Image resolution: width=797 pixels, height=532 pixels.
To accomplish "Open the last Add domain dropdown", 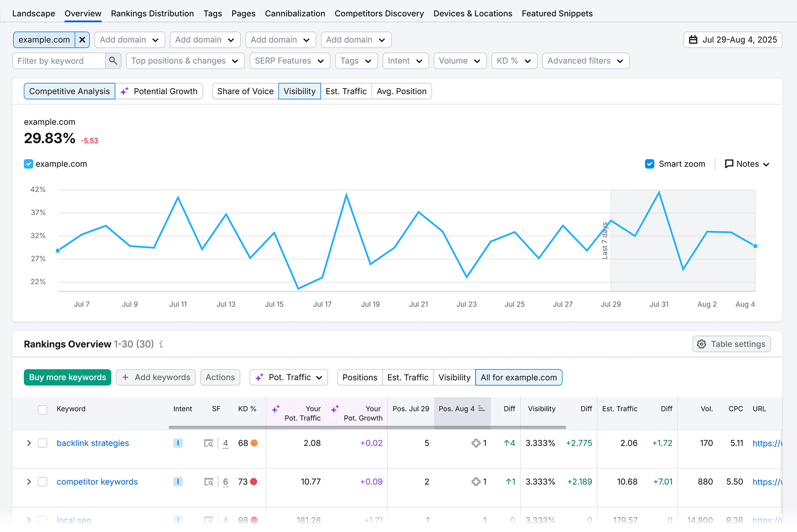I will tap(356, 40).
